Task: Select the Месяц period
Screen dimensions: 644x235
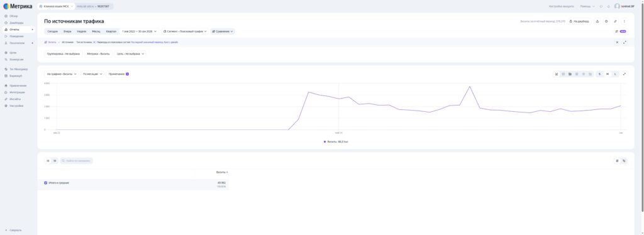Action: pyautogui.click(x=96, y=31)
